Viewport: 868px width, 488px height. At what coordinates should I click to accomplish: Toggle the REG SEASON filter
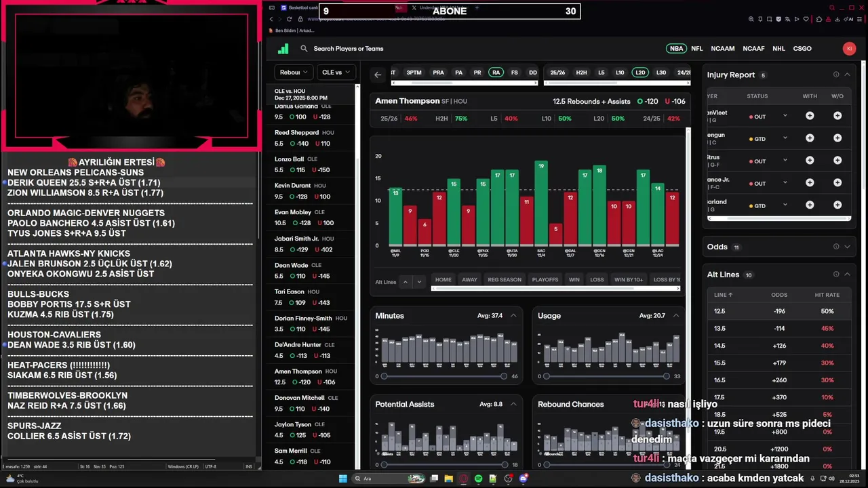[505, 279]
